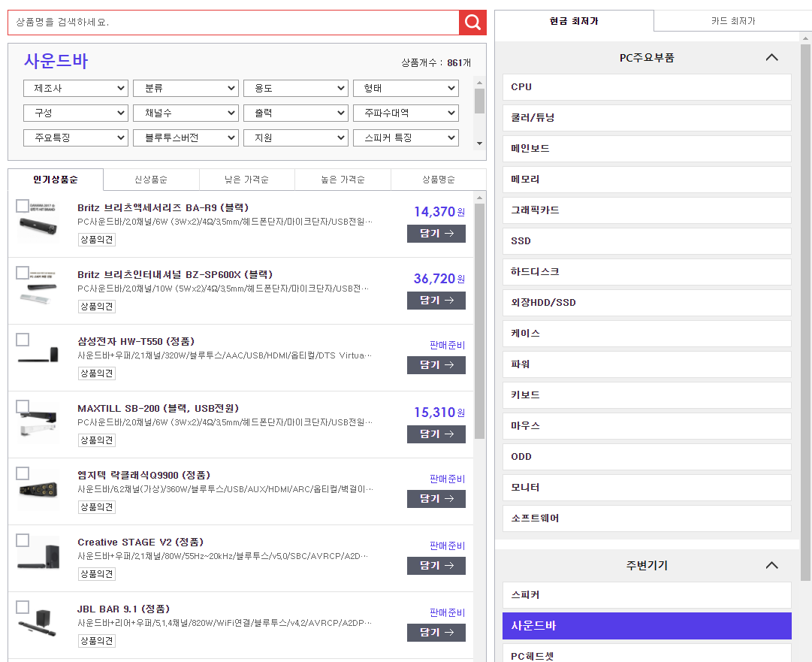Viewport: 812px width, 662px height.
Task: Select the 인기상품순 sort tab
Action: click(56, 180)
